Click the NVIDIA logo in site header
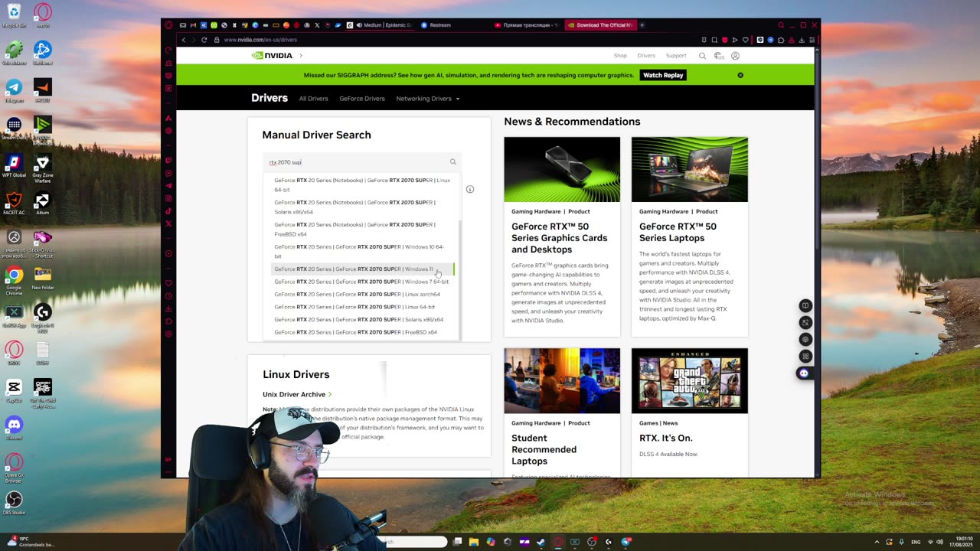Image resolution: width=980 pixels, height=551 pixels. point(273,56)
